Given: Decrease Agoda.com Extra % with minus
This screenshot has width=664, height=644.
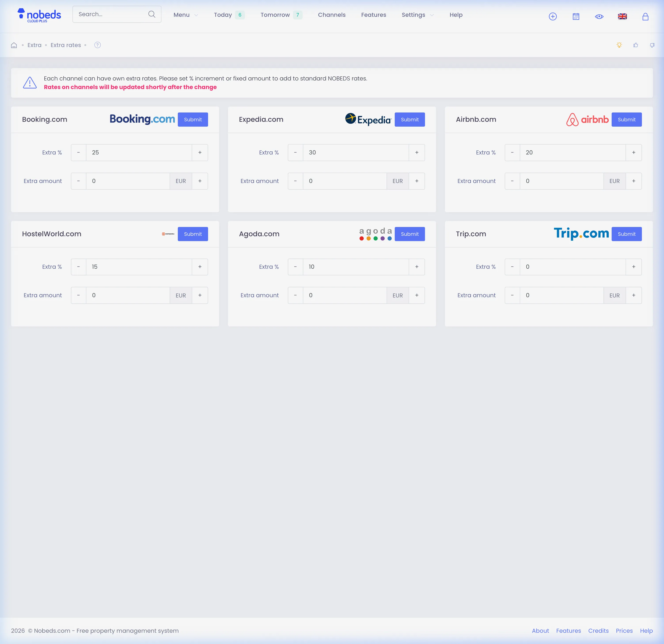Looking at the screenshot, I should [295, 267].
